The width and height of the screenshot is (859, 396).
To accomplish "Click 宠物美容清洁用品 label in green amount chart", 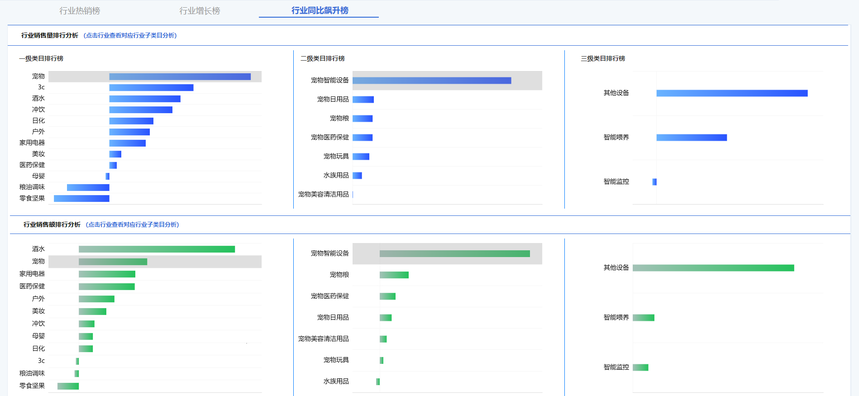I will click(323, 338).
